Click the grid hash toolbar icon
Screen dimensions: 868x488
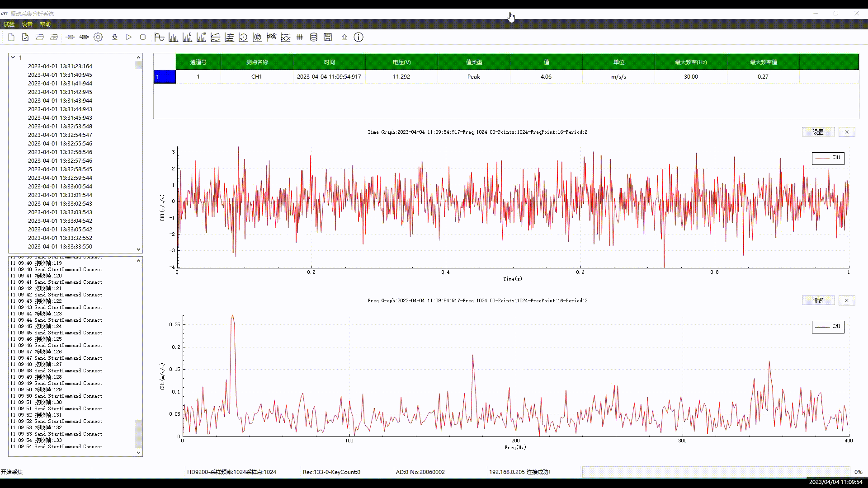300,38
